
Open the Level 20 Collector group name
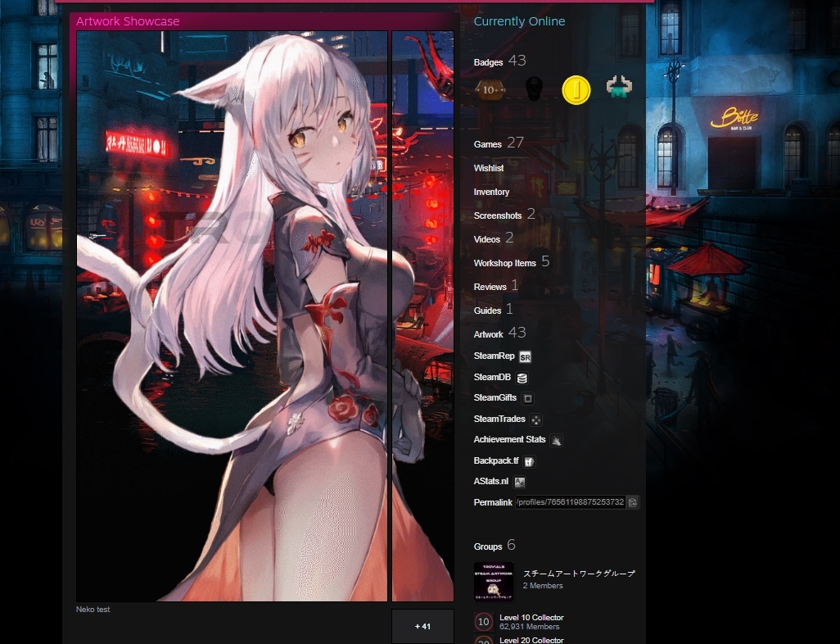point(531,640)
